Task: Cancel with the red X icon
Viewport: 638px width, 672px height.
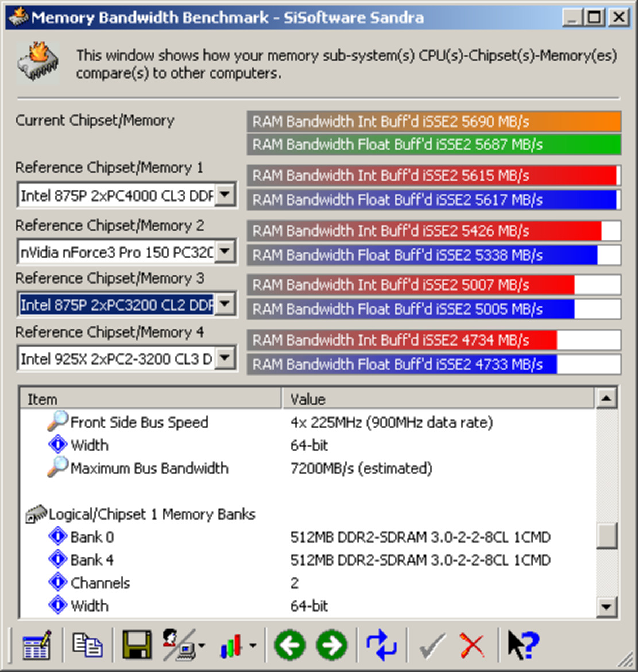Action: coord(471,646)
